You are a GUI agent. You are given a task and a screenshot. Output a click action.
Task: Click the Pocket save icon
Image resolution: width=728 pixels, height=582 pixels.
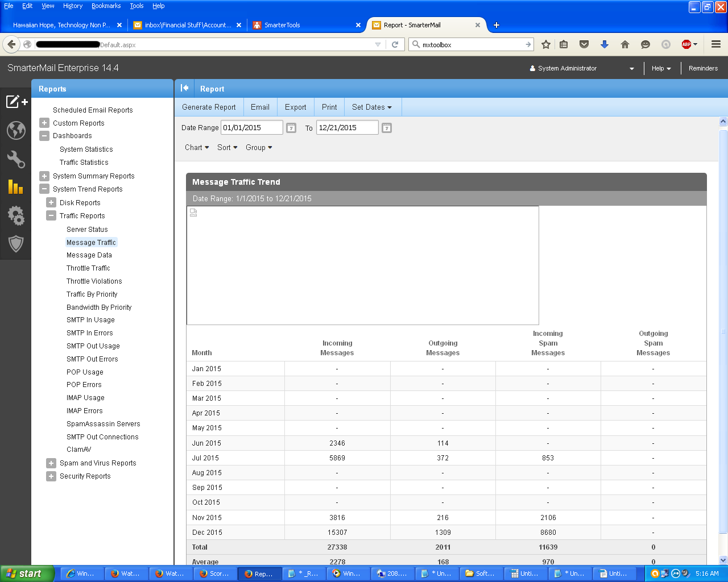point(584,44)
